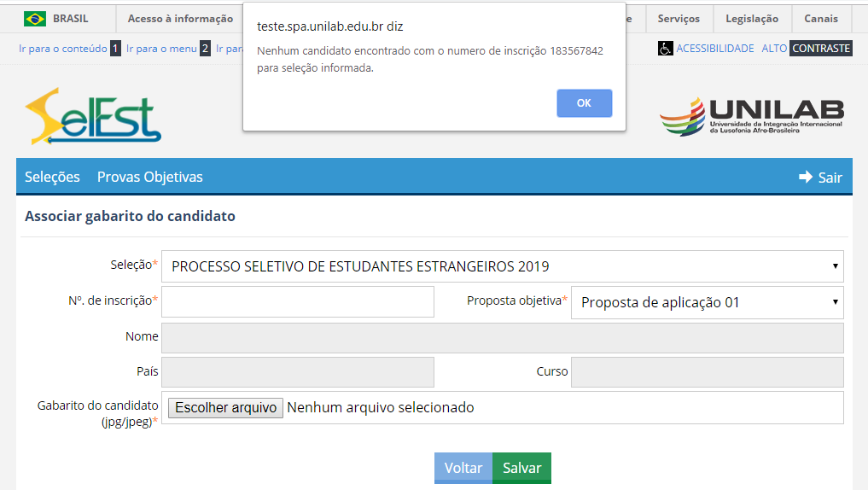868x490 pixels.
Task: Focus the Nº de inscrição field
Action: coord(297,301)
